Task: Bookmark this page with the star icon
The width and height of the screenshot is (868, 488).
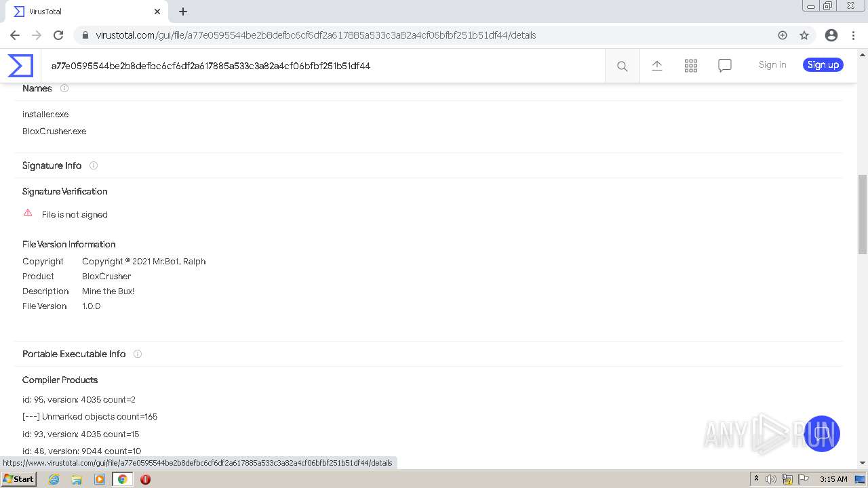Action: 804,35
